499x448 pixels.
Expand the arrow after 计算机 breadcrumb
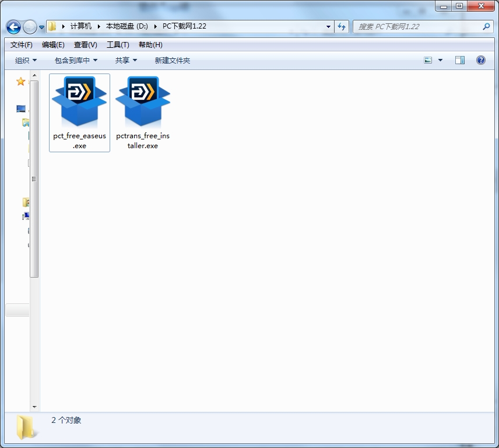[x=99, y=26]
